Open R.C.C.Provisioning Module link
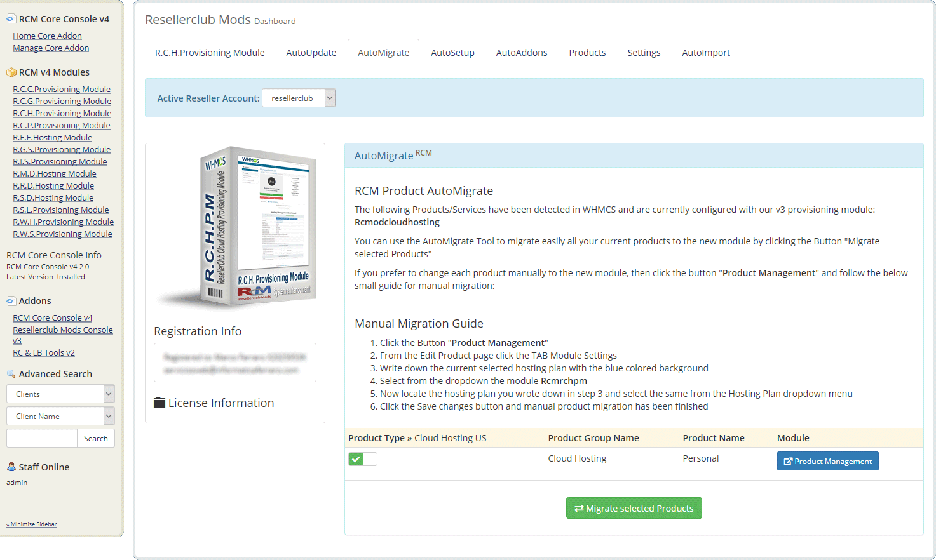This screenshot has width=936, height=560. pos(62,89)
